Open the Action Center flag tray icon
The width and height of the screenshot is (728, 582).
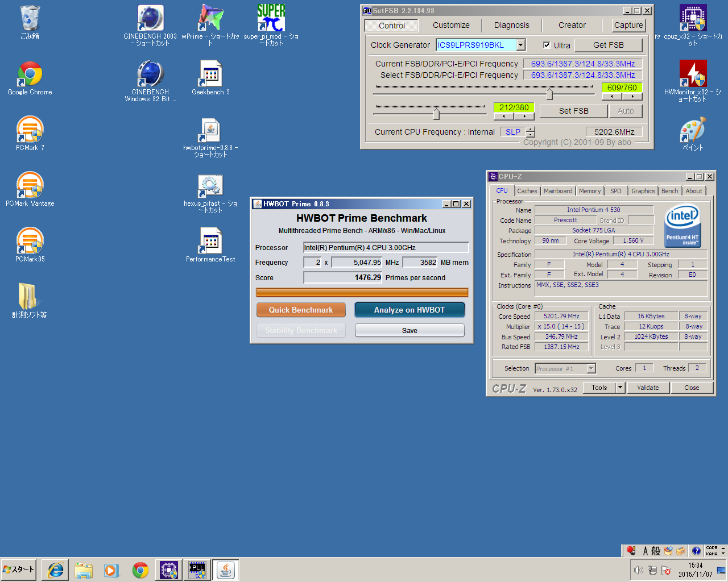click(x=666, y=570)
